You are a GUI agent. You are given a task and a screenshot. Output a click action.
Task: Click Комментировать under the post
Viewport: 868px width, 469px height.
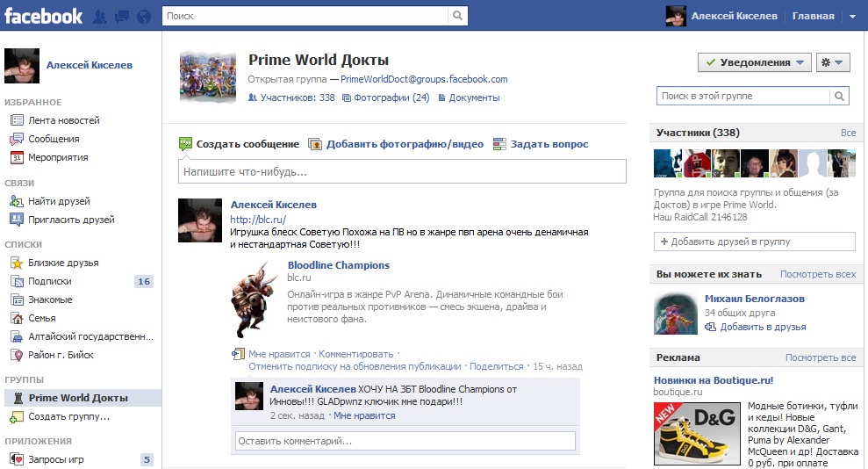pos(356,354)
